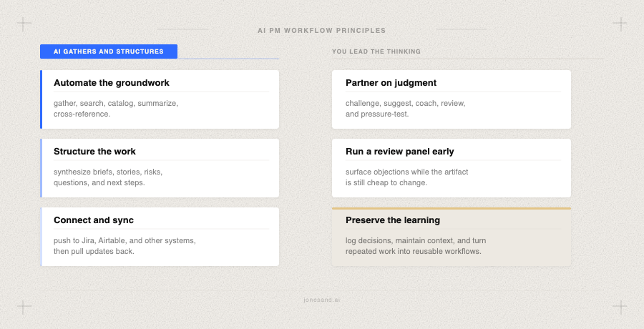
Task: Switch to You Lead the Thinking tab
Action: pyautogui.click(x=376, y=51)
